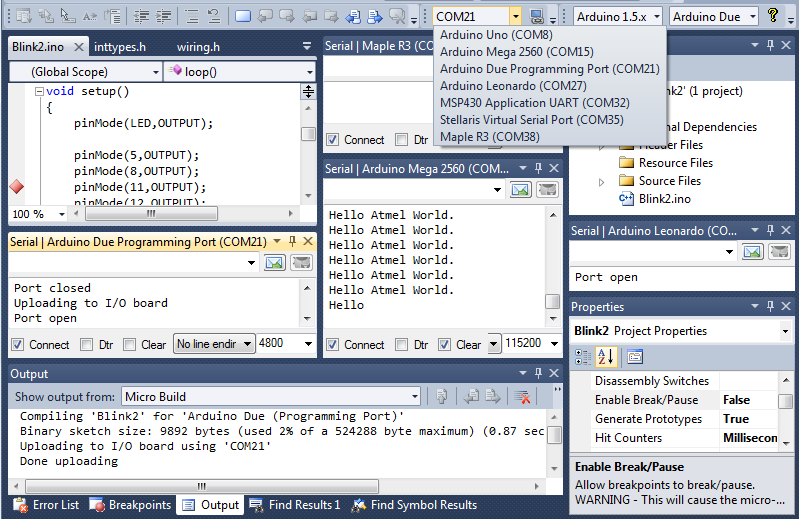Click the Clear All Bookmarks icon
The width and height of the screenshot is (799, 519).
point(397,16)
